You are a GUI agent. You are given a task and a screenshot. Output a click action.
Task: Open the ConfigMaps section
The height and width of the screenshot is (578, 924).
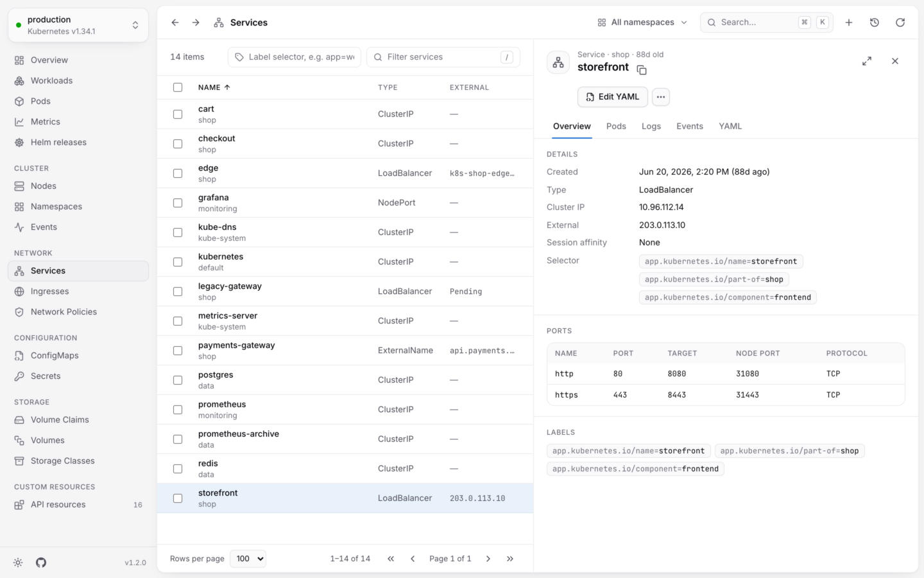(x=78, y=356)
